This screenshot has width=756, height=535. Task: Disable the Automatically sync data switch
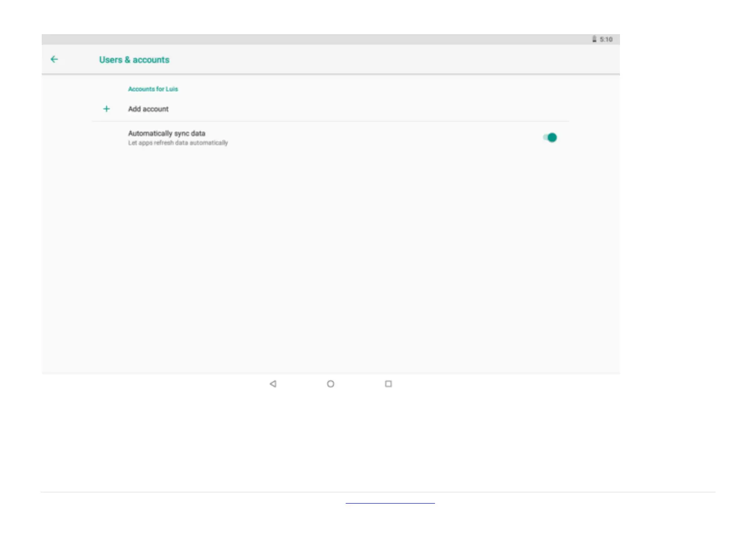click(550, 137)
